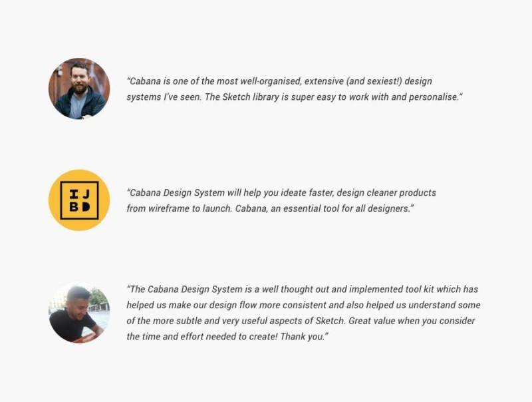Select the line starting "helped us make our design flow"

point(303,305)
